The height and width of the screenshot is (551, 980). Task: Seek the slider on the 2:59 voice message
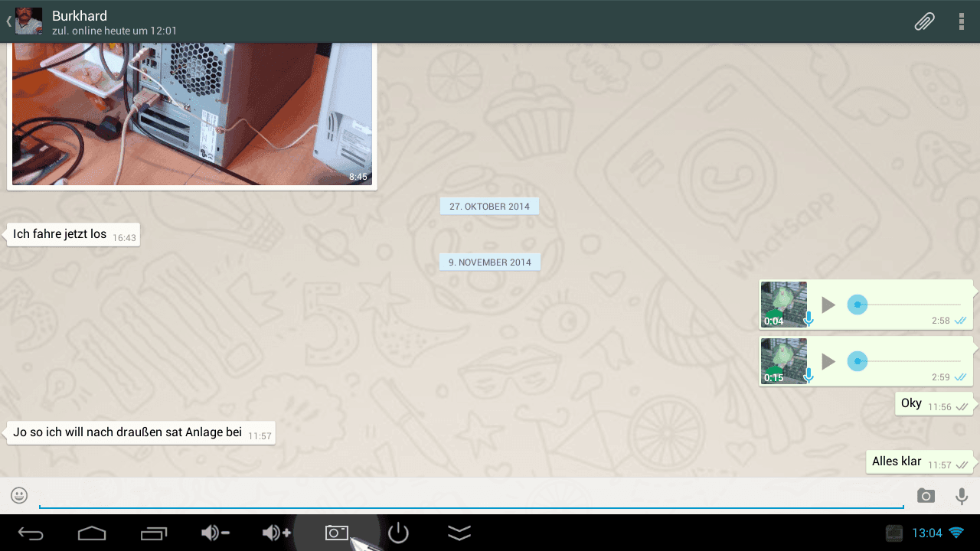pyautogui.click(x=903, y=361)
